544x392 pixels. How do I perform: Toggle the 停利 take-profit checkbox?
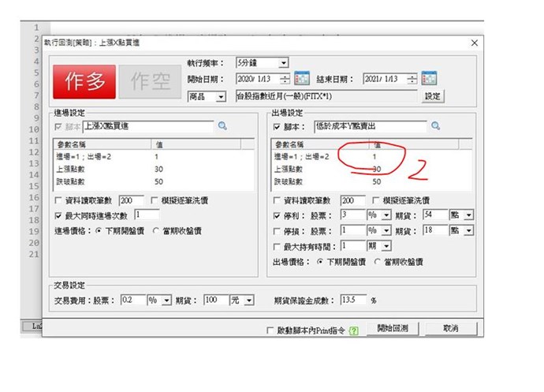pos(276,215)
